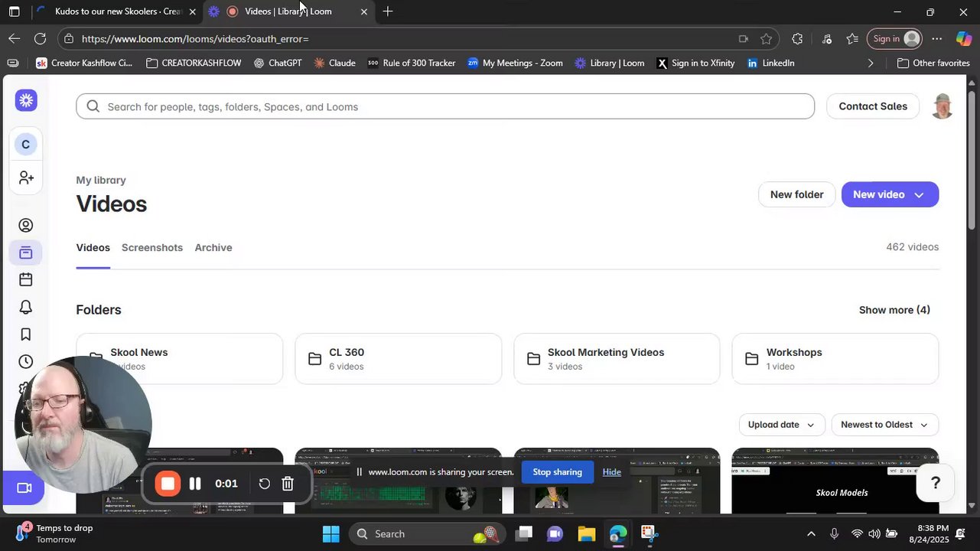This screenshot has width=980, height=551.
Task: Click the user avatar at top right
Action: click(942, 106)
